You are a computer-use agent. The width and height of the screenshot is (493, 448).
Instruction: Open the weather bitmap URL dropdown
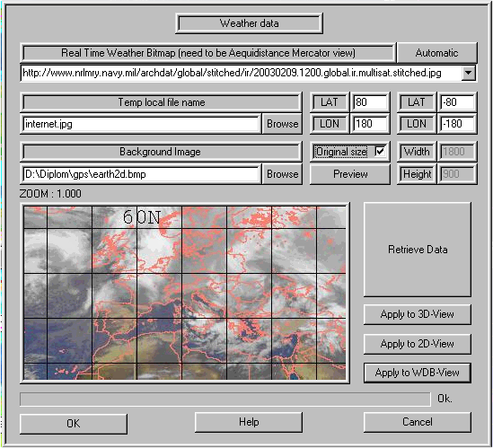point(468,73)
